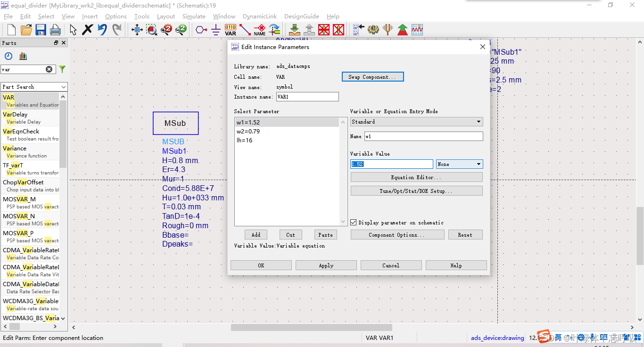Open the Simulate menu
The width and height of the screenshot is (644, 347).
pos(194,17)
